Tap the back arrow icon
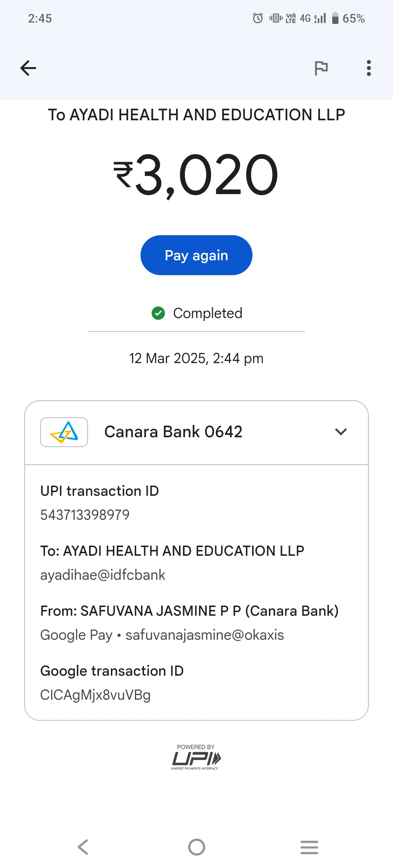393x868 pixels. click(x=28, y=68)
